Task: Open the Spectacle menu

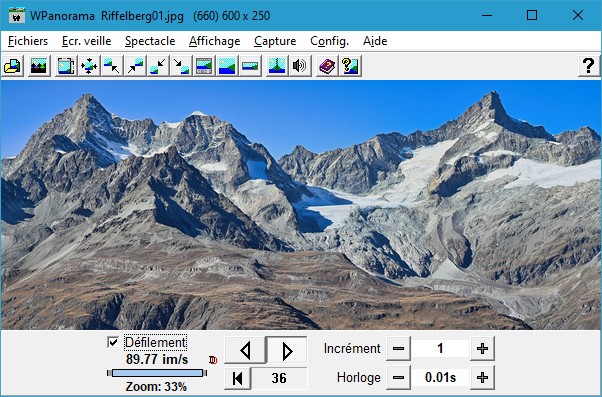Action: 150,41
